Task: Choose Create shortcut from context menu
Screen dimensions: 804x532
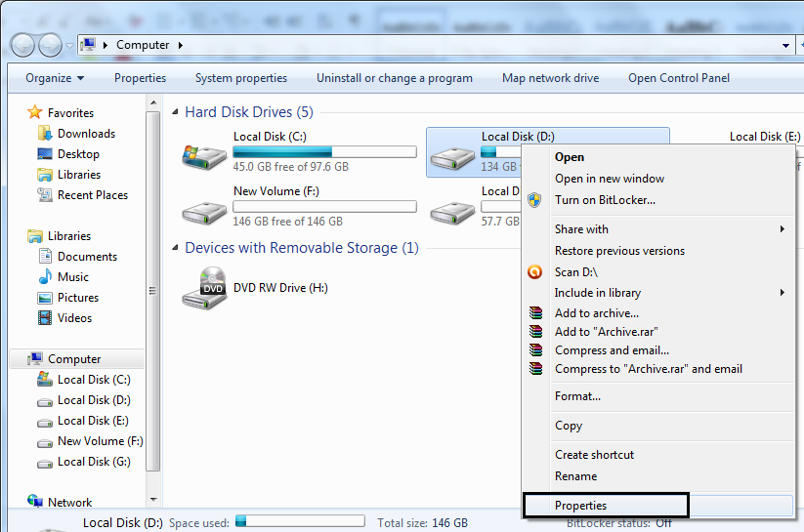Action: (594, 455)
